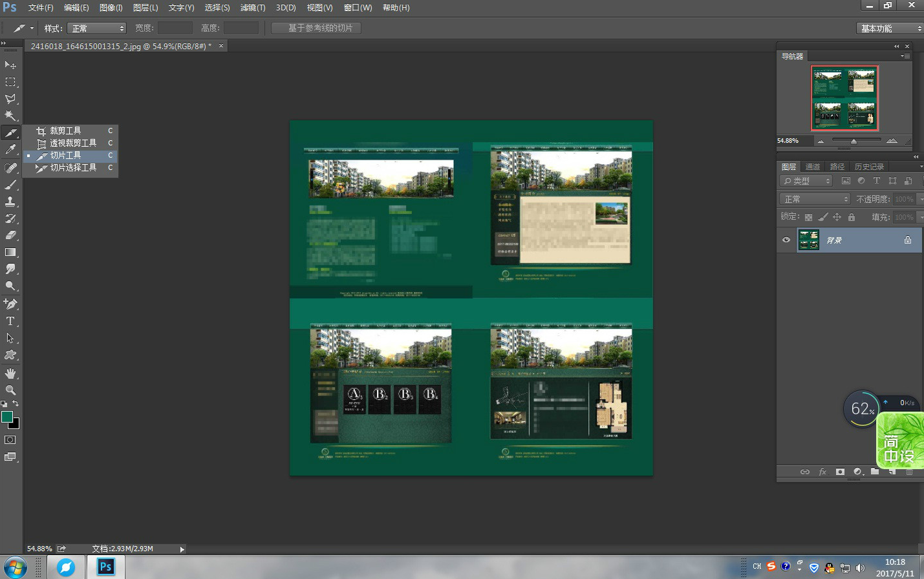The width and height of the screenshot is (924, 579).
Task: Select the Clone Stamp tool
Action: [10, 201]
